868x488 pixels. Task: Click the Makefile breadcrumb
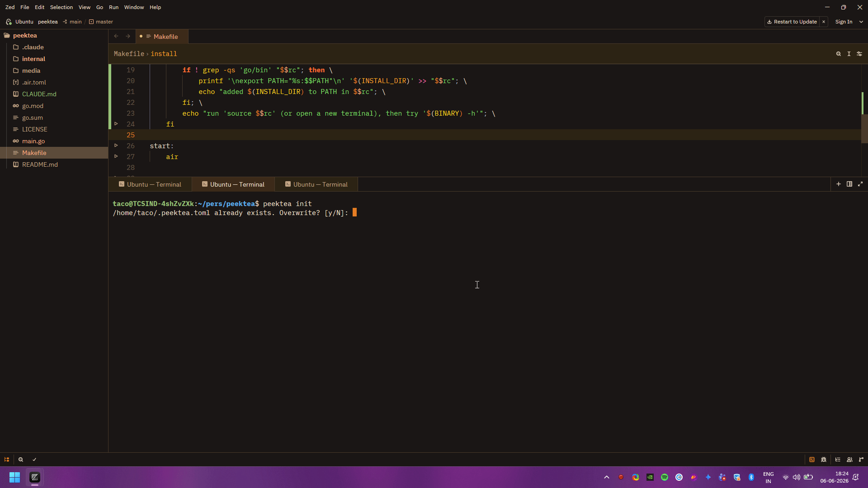[x=129, y=54]
